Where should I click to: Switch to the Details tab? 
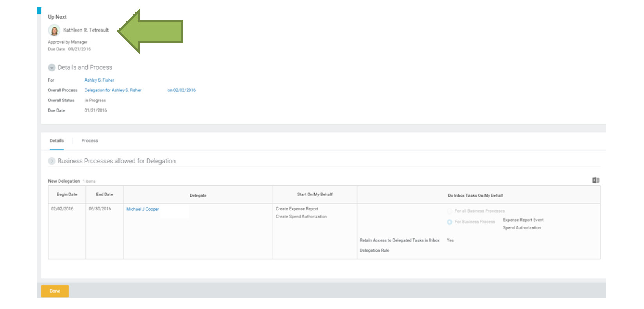[57, 141]
